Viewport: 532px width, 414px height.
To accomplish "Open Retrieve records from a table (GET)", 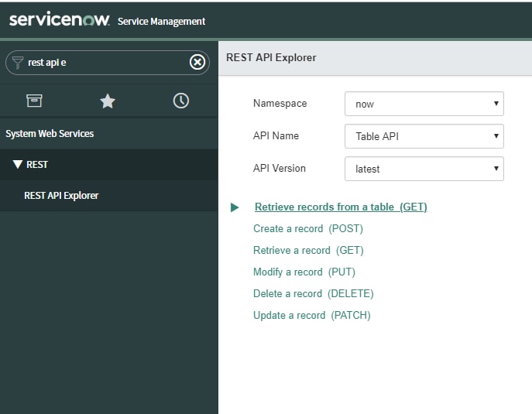I will [x=341, y=207].
